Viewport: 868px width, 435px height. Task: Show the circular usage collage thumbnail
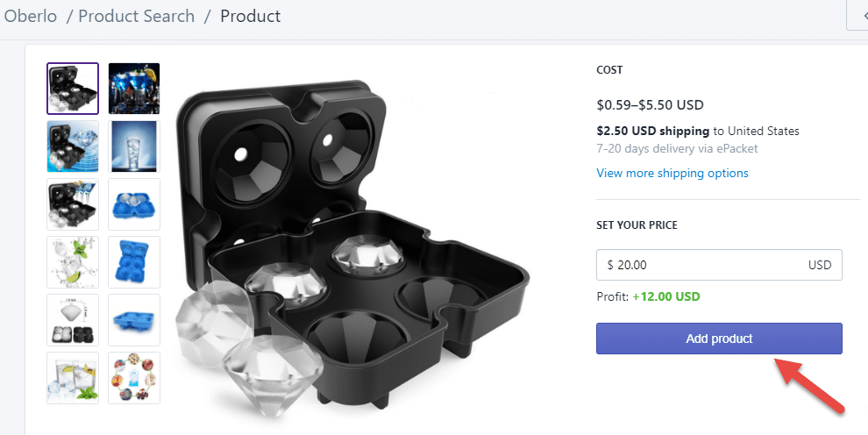click(x=134, y=378)
